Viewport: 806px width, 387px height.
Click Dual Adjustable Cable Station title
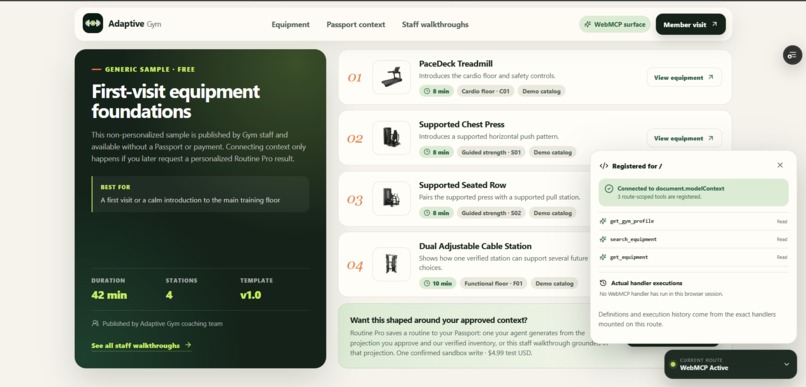tap(475, 246)
